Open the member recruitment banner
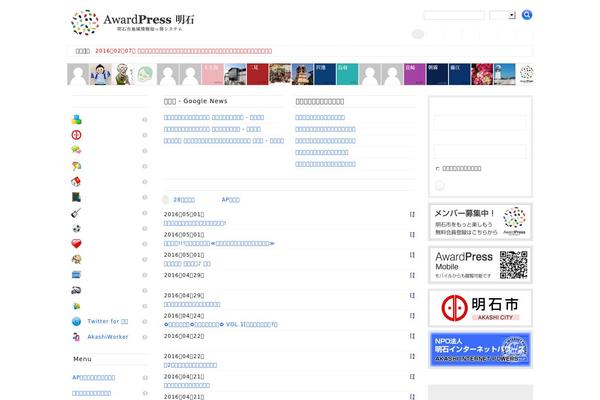The image size is (600, 400). pyautogui.click(x=480, y=222)
